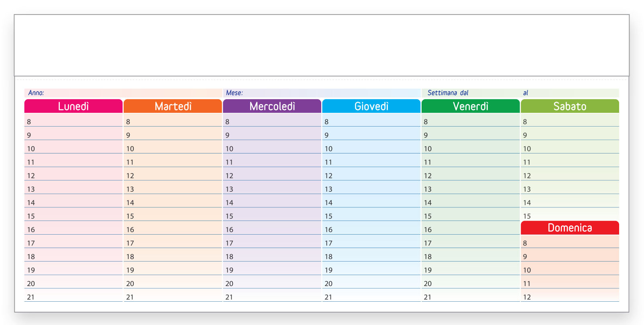
Task: Select the 8 o'clock row under Lunedì
Action: click(73, 121)
